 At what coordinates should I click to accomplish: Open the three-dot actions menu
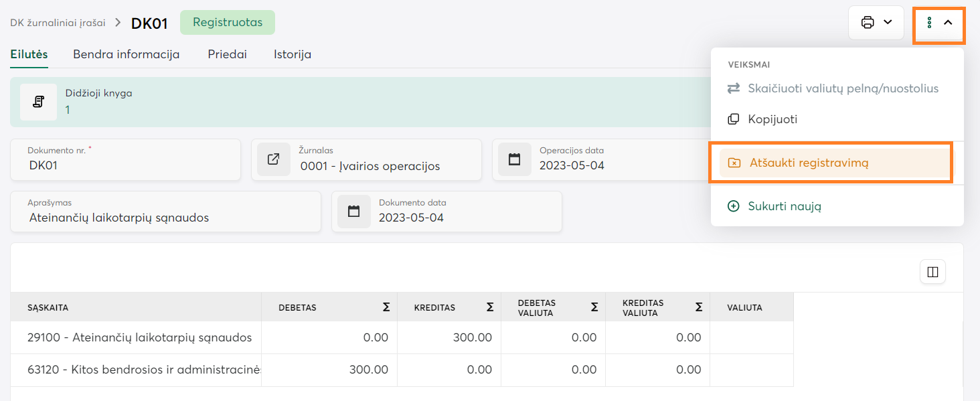point(929,23)
